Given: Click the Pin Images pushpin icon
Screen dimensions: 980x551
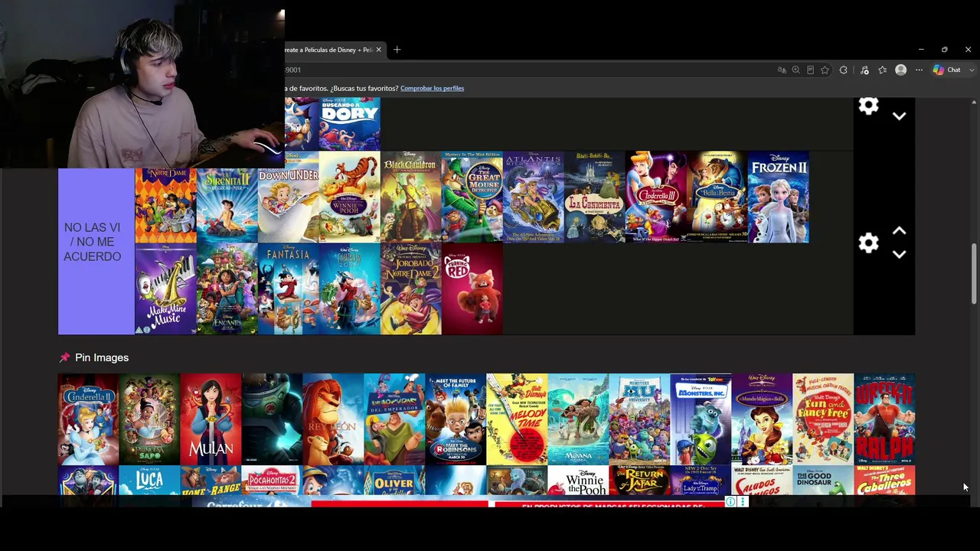Looking at the screenshot, I should pos(64,357).
